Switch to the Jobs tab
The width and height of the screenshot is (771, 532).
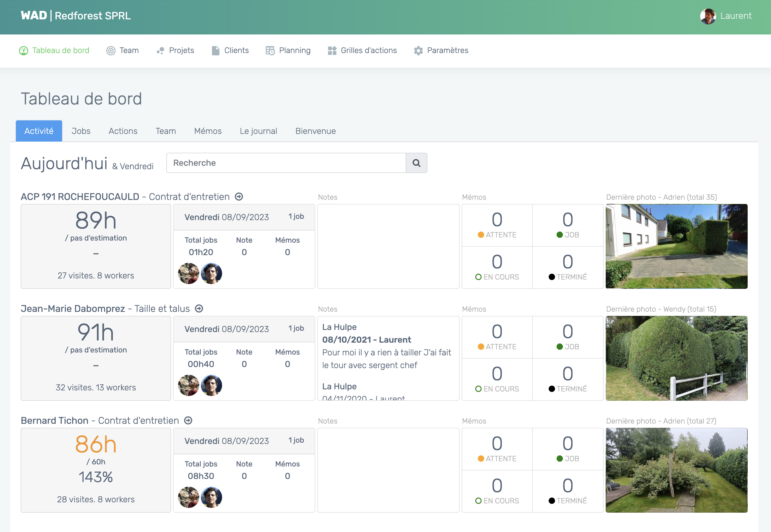click(x=81, y=131)
